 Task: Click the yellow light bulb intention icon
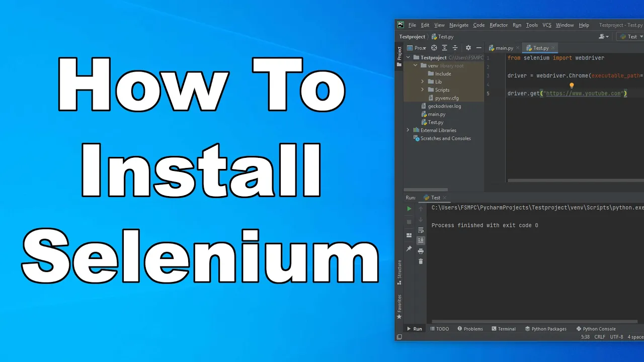tap(572, 85)
